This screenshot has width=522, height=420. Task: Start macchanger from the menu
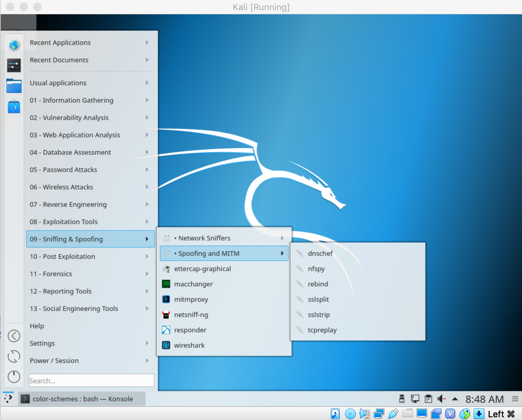coord(193,284)
